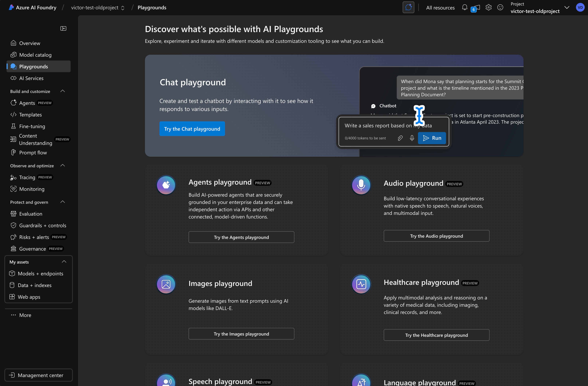Click the Healthcare playground round icon
This screenshot has width=588, height=386.
pyautogui.click(x=361, y=284)
